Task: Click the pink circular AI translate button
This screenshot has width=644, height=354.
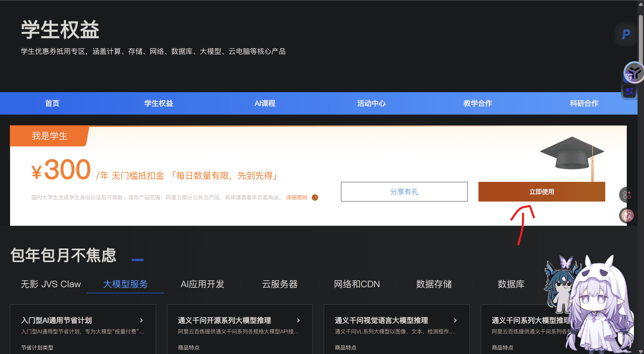Action: pyautogui.click(x=627, y=215)
